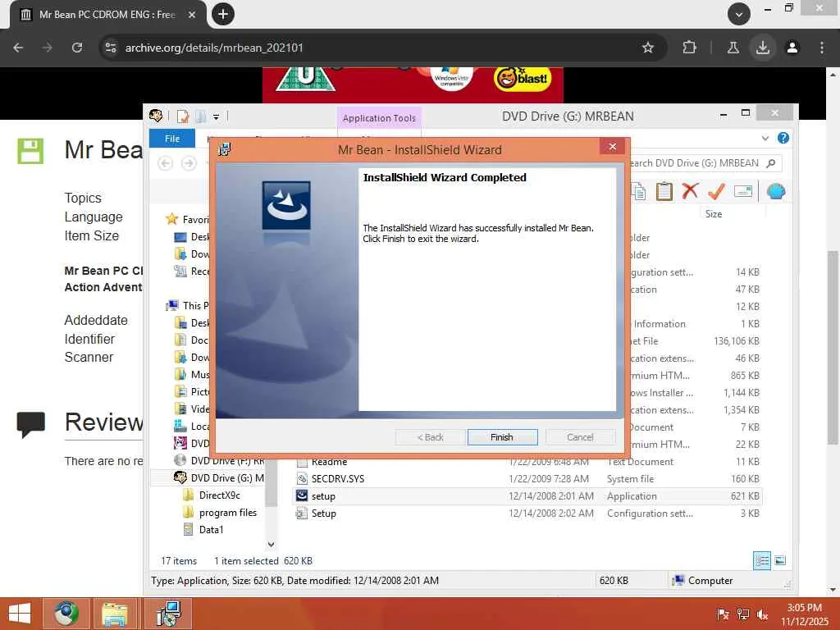Screen dimensions: 840x630
Task: Click Properties icon in the quick access toolbar
Action: 183,116
